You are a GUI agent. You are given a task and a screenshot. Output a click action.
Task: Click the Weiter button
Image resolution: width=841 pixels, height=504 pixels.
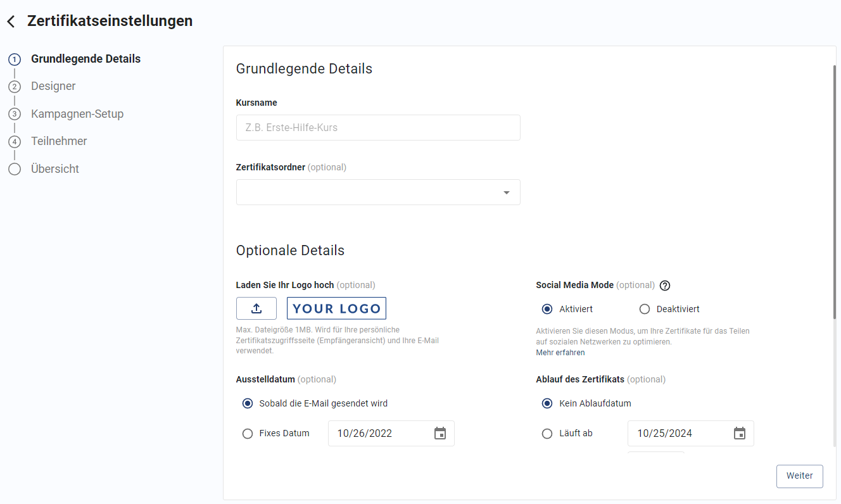pyautogui.click(x=799, y=476)
